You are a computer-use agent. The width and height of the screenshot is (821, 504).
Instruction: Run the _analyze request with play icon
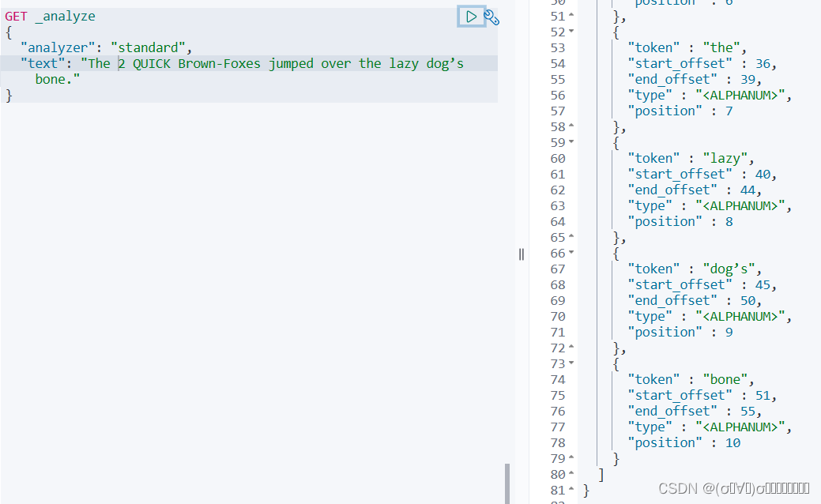pos(471,17)
